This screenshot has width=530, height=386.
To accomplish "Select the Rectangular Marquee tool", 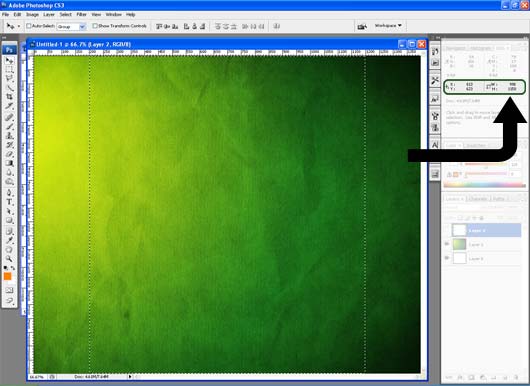I will [9, 70].
